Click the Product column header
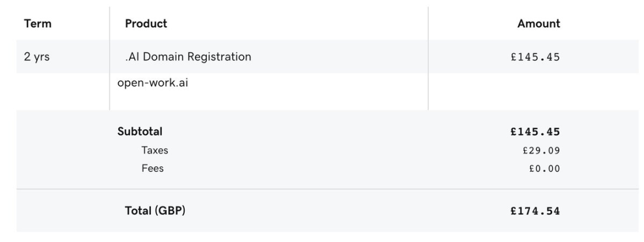The width and height of the screenshot is (644, 242). pyautogui.click(x=146, y=24)
